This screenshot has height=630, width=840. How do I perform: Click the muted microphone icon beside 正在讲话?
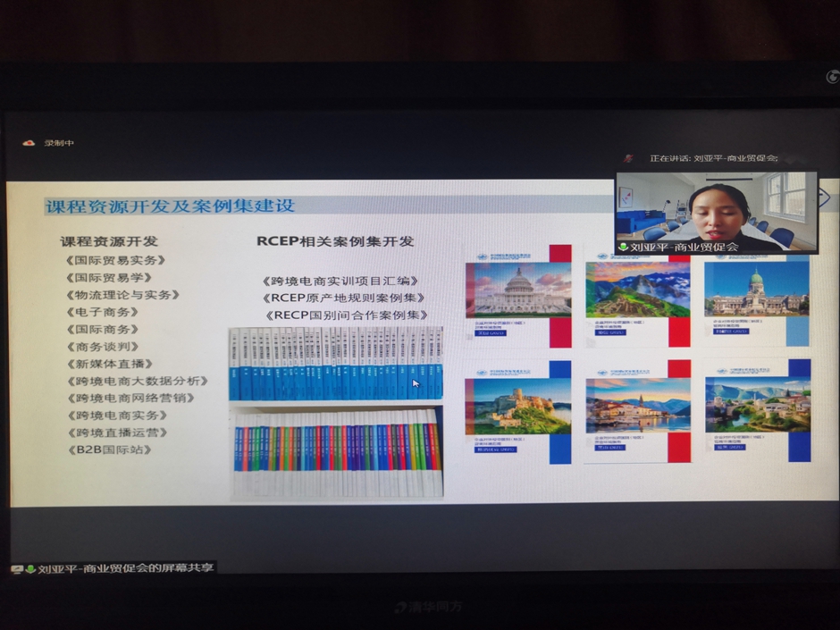(629, 158)
